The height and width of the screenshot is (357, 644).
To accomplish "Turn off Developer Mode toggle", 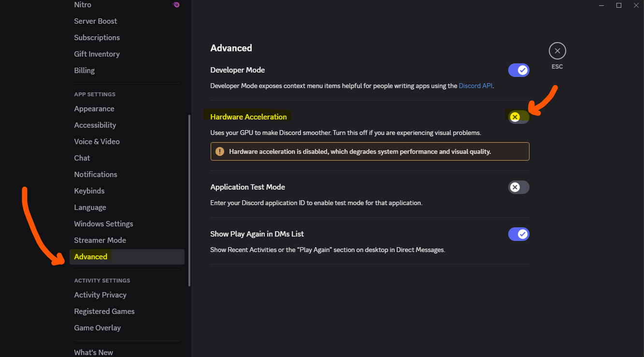I will pos(518,70).
